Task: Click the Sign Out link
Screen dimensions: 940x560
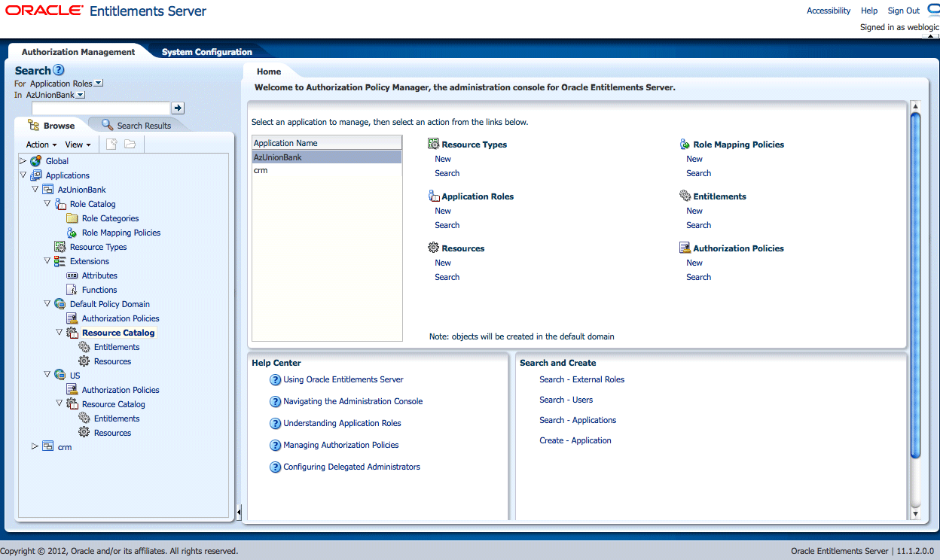Action: [x=904, y=11]
